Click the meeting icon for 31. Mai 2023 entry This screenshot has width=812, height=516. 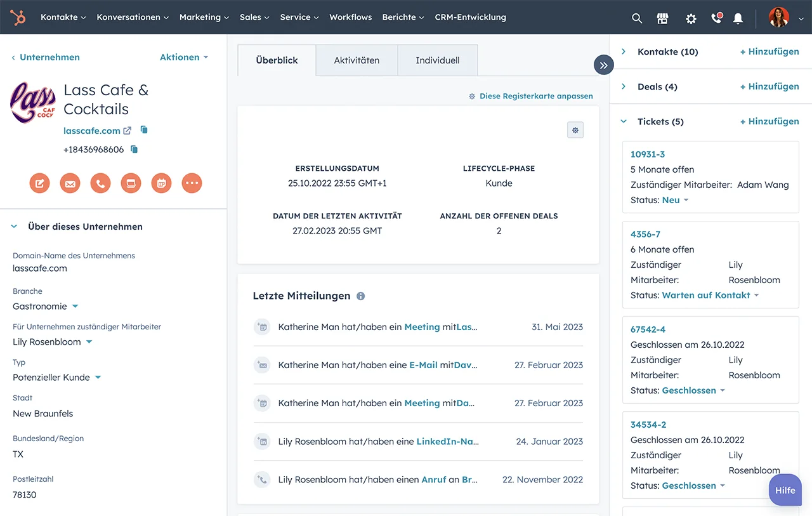pyautogui.click(x=261, y=327)
